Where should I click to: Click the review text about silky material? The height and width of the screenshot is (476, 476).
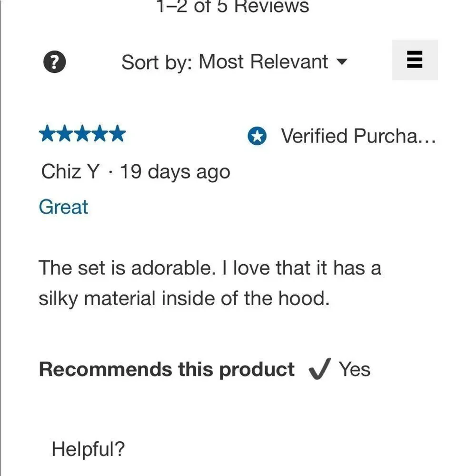point(210,283)
